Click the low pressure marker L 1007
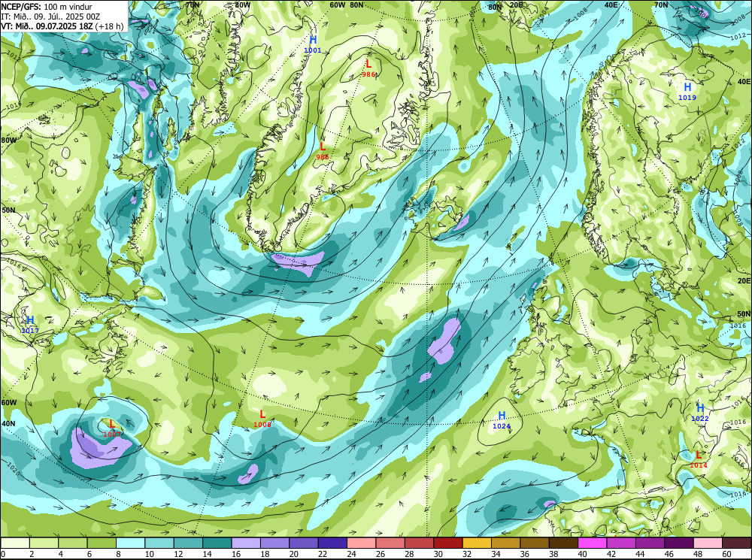This screenshot has width=752, height=560. (112, 428)
